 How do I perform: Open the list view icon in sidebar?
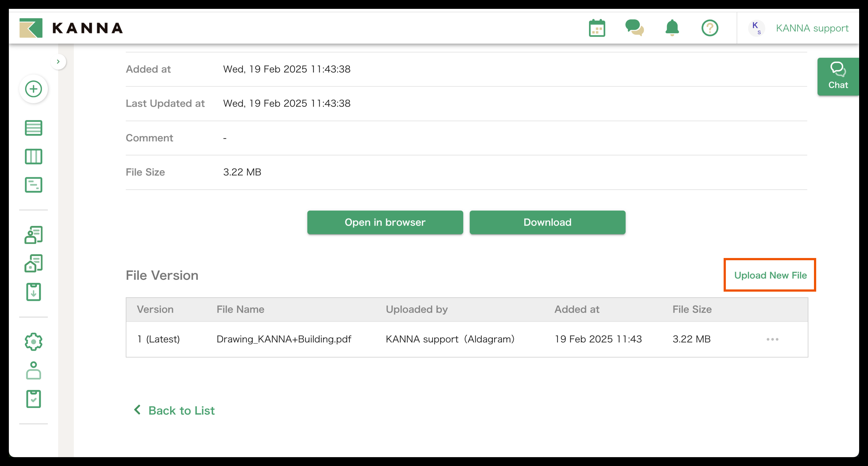(x=33, y=128)
